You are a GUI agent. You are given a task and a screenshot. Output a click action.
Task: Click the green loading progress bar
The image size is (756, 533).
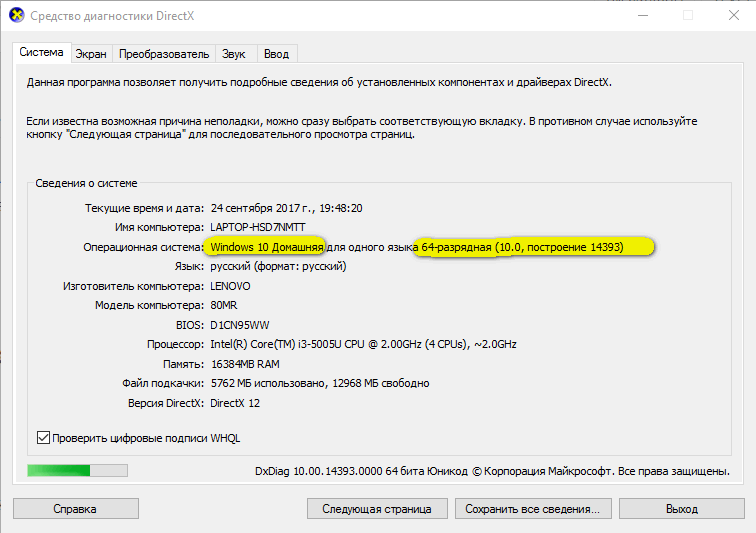tap(78, 470)
